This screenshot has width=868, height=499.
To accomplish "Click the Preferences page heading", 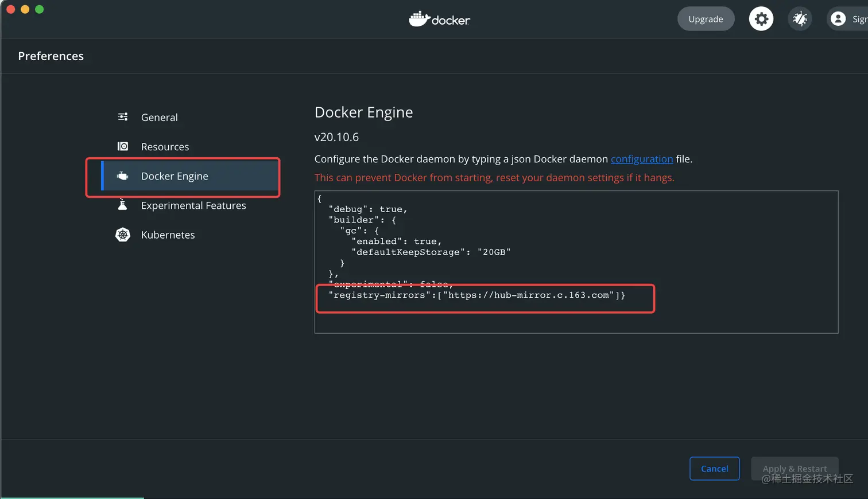I will coord(51,56).
